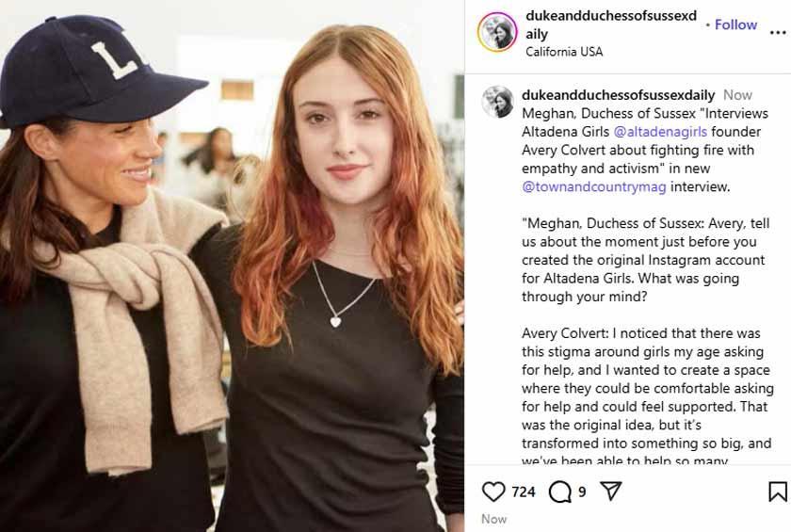Open the Now timestamp below the likes
This screenshot has width=791, height=532.
pyautogui.click(x=493, y=519)
